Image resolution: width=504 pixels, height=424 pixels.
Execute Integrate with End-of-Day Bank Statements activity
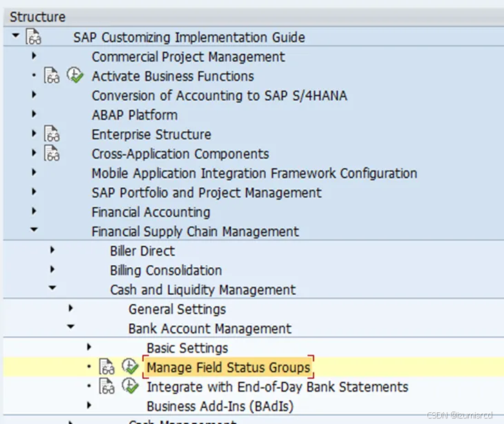point(129,386)
